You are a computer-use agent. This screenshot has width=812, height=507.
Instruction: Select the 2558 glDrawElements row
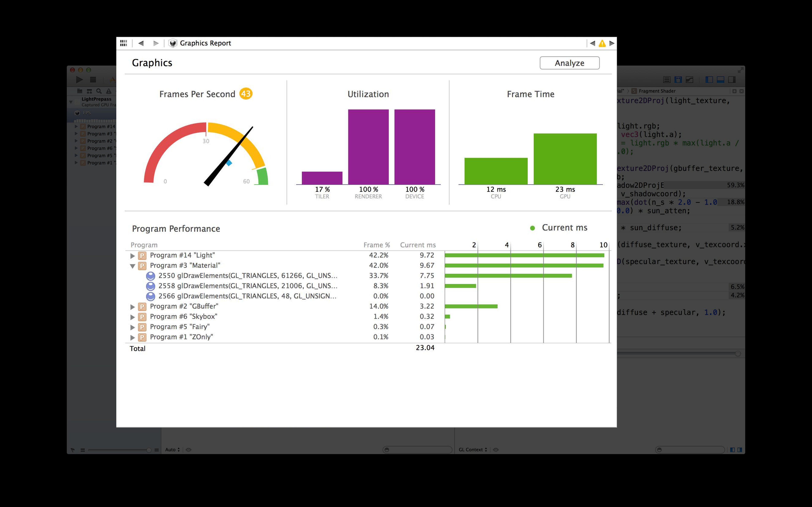tap(248, 286)
